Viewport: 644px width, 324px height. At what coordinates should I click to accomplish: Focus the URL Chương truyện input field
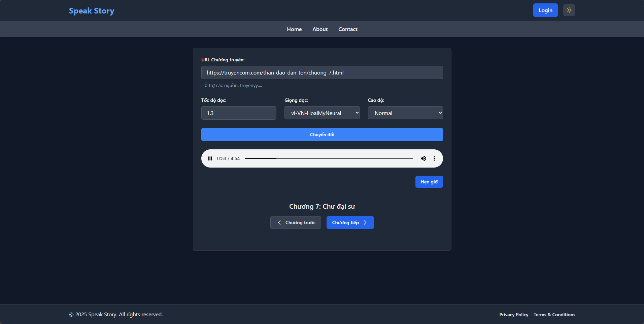coord(322,72)
